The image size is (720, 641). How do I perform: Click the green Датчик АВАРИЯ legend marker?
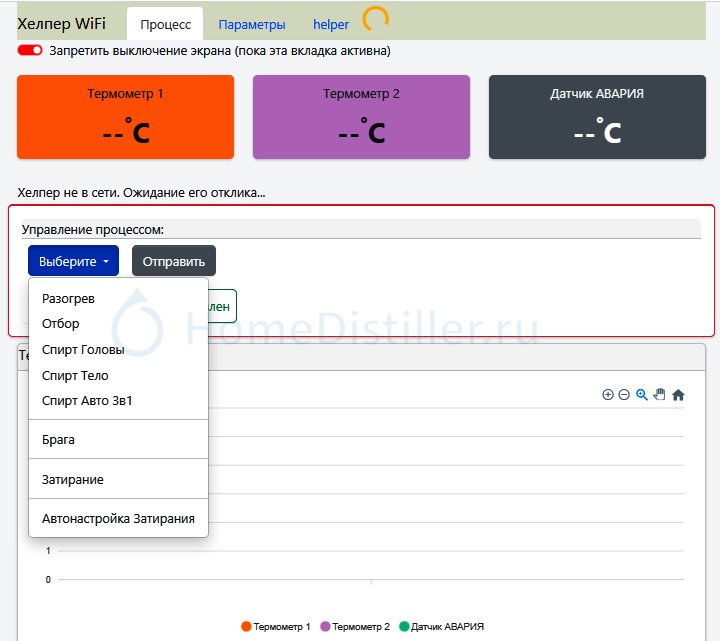click(x=405, y=626)
